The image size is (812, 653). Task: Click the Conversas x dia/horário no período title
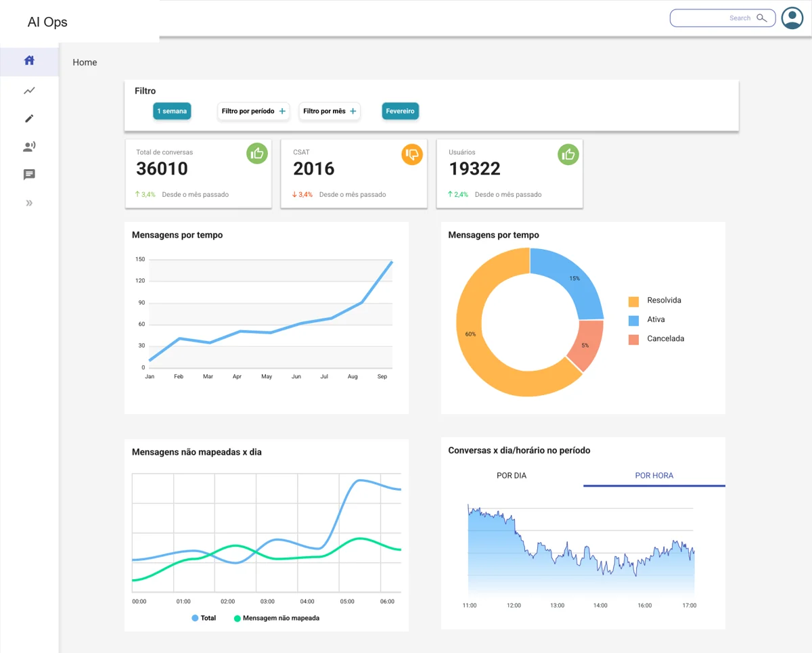pyautogui.click(x=519, y=450)
